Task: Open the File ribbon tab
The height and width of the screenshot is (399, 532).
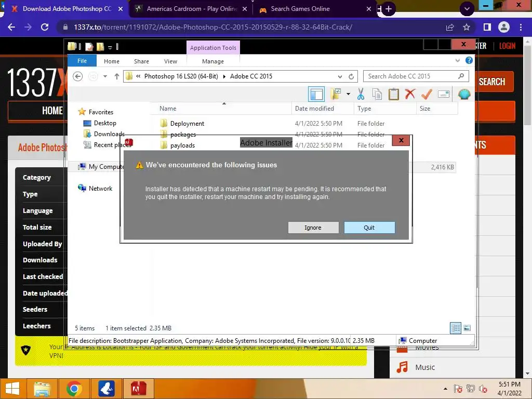Action: point(82,61)
